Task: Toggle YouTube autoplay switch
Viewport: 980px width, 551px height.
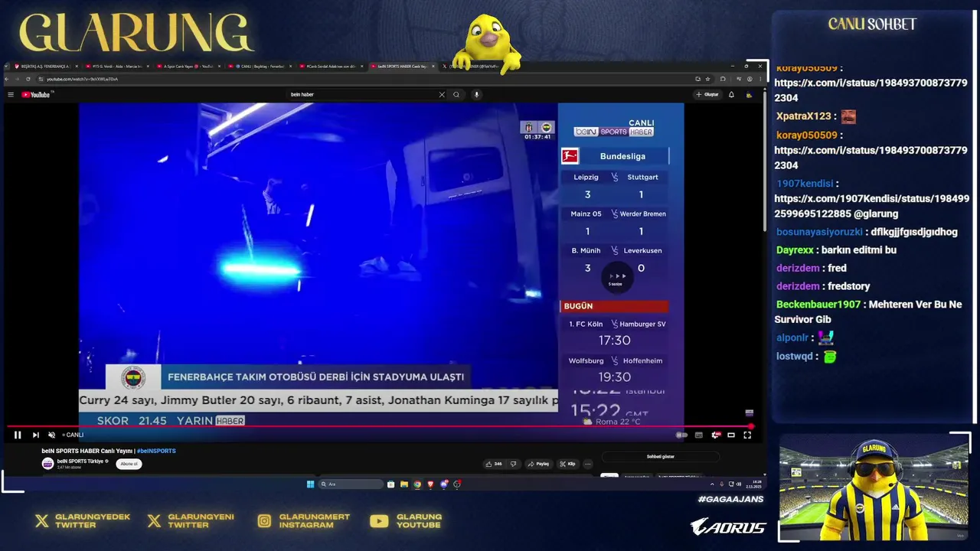Action: tap(681, 435)
